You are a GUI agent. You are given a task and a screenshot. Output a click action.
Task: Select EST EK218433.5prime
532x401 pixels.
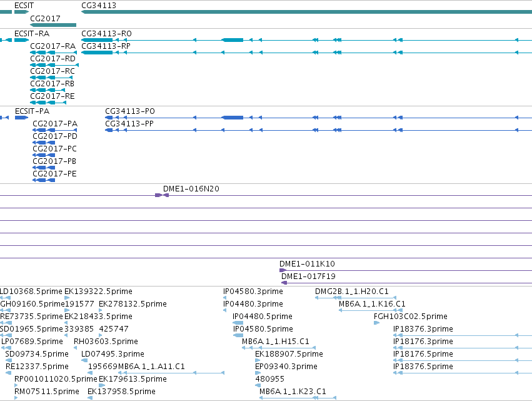(98, 317)
